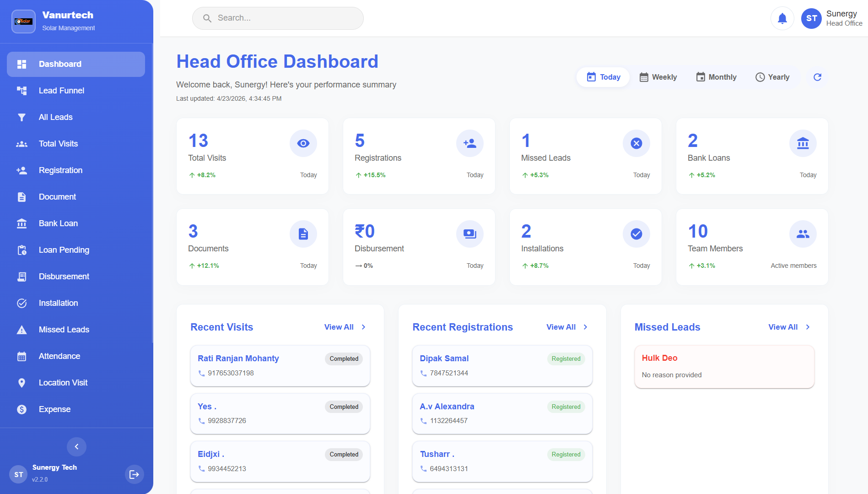The height and width of the screenshot is (494, 868).
Task: Switch to the Yearly period tab
Action: pos(772,77)
